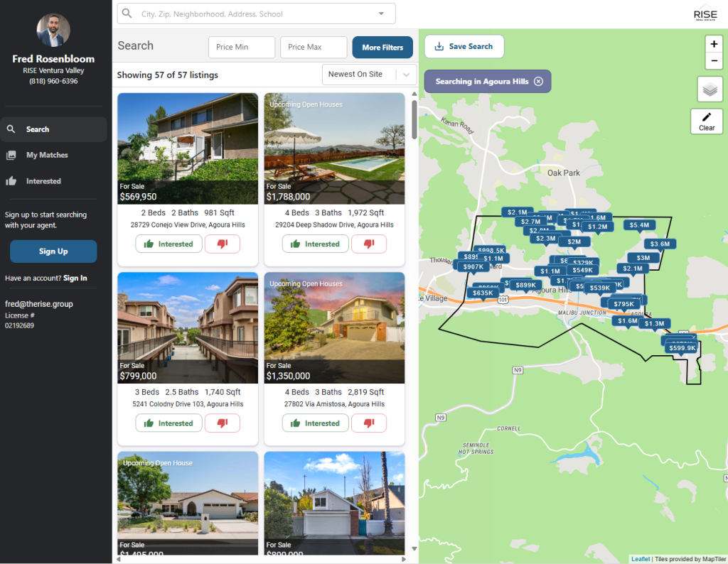Expand the location search suggestions arrow
The height and width of the screenshot is (564, 728).
click(x=381, y=13)
